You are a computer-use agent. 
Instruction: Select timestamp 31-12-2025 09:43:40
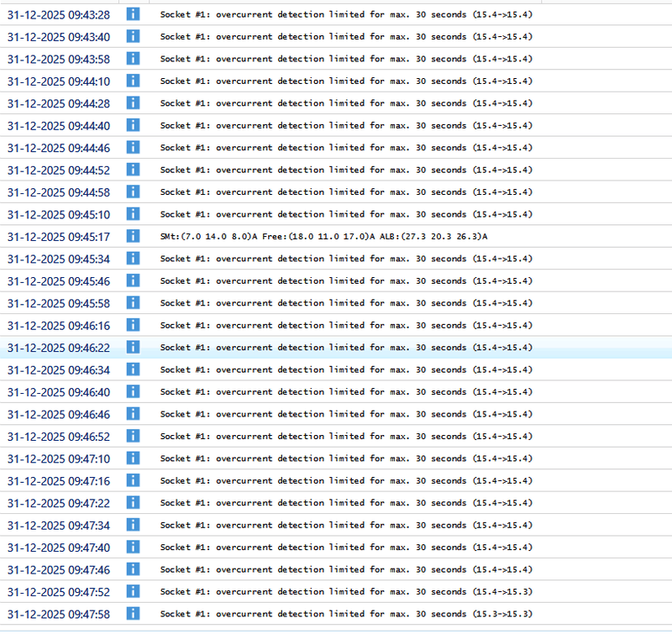59,37
